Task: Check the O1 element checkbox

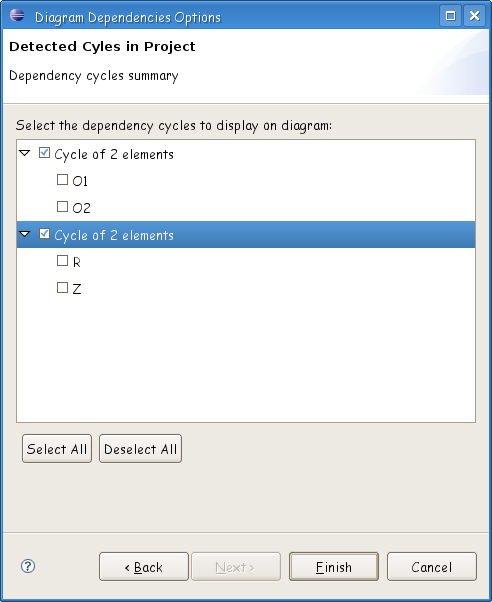Action: (x=62, y=179)
